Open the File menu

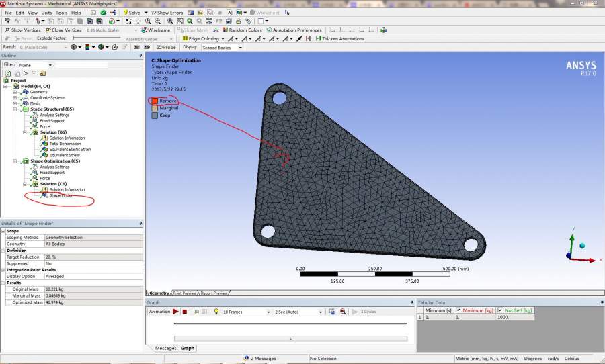coord(9,13)
